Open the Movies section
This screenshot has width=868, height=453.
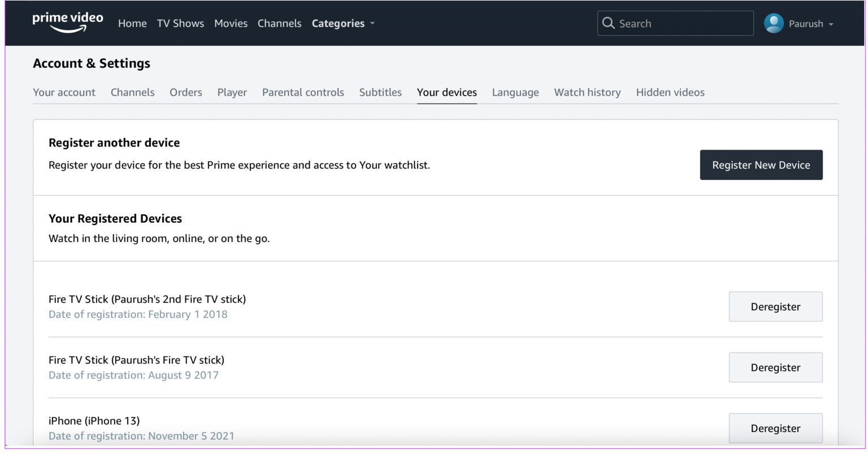(231, 23)
